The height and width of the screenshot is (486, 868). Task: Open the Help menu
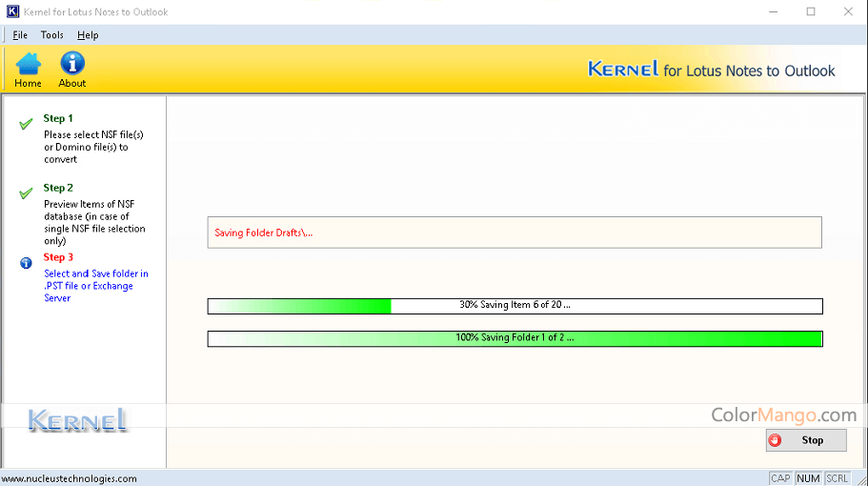pos(88,35)
